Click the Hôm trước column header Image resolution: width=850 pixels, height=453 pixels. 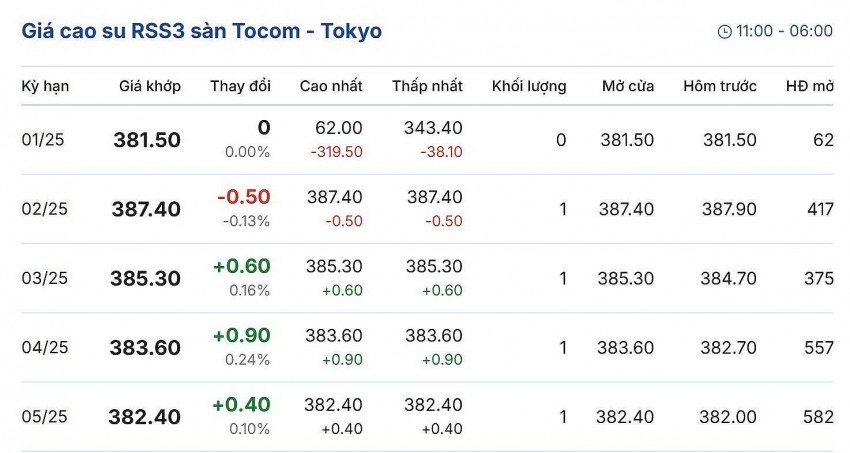point(720,86)
